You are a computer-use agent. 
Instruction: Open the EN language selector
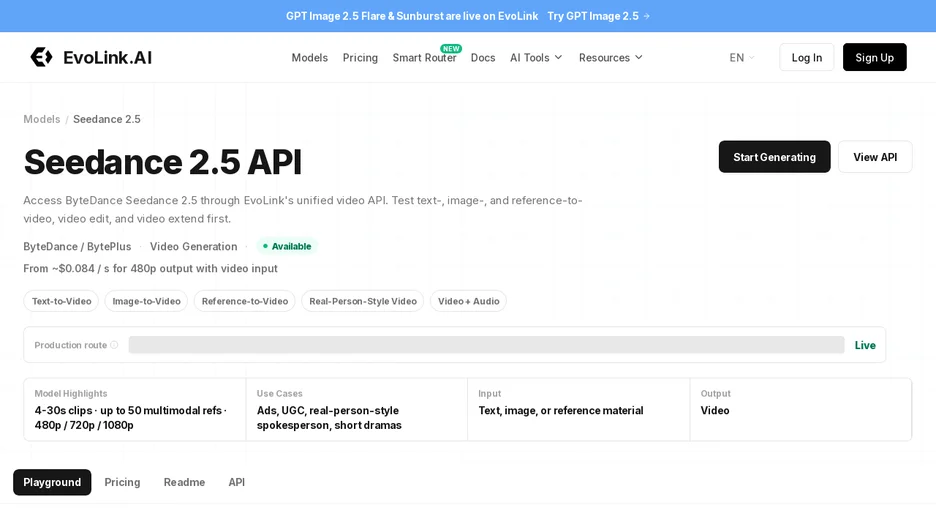click(742, 57)
